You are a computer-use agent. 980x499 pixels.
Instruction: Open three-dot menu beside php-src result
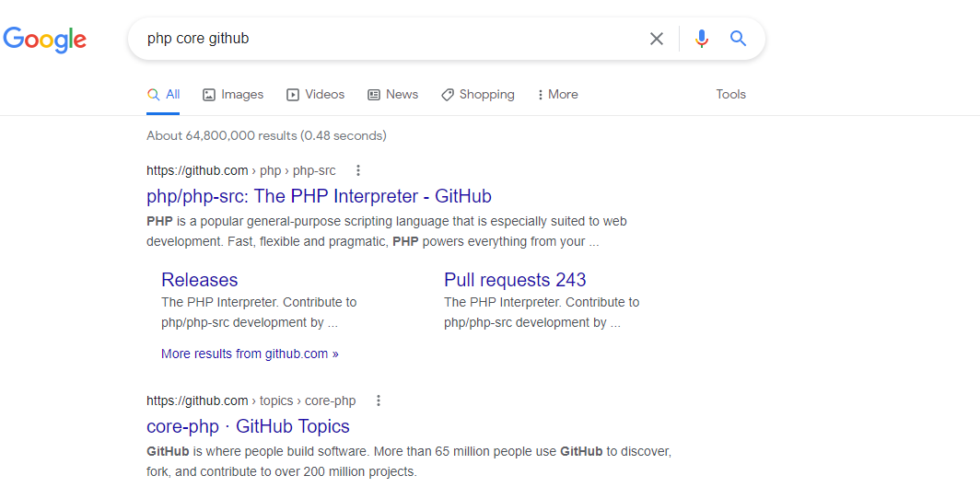click(x=358, y=170)
